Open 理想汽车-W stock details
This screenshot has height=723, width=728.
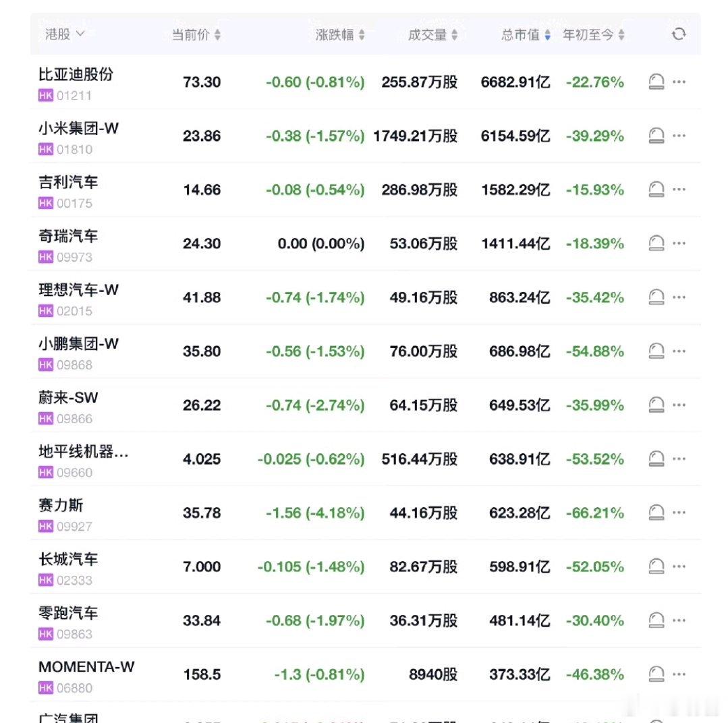point(78,289)
